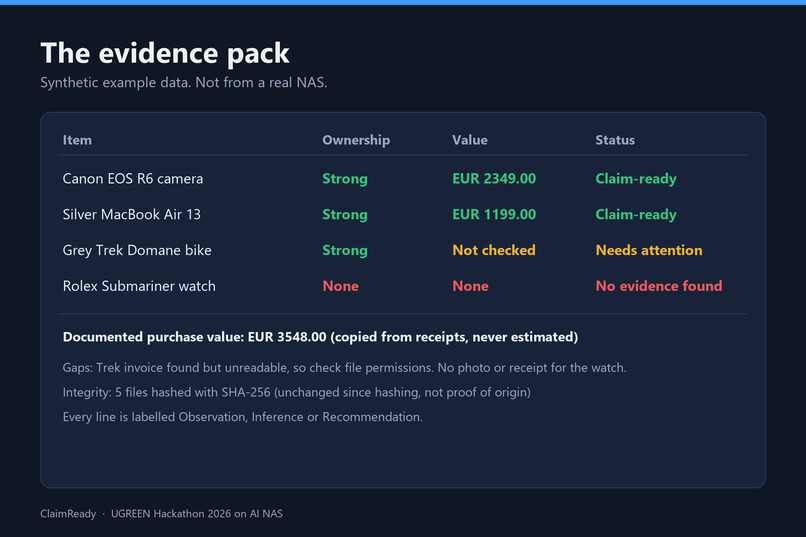The height and width of the screenshot is (537, 806).
Task: Select the 'Status' column header
Action: [615, 140]
